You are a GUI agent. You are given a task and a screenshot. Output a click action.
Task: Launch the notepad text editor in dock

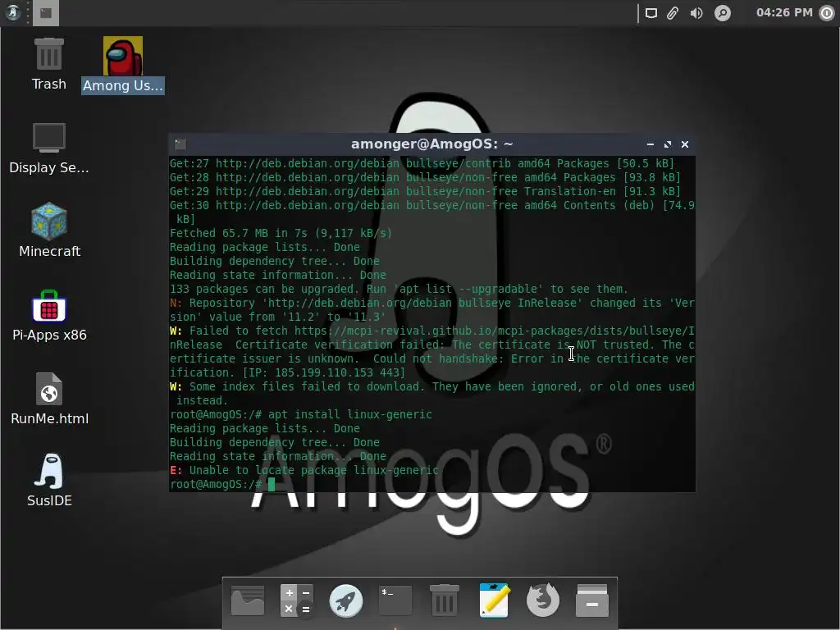(x=494, y=600)
